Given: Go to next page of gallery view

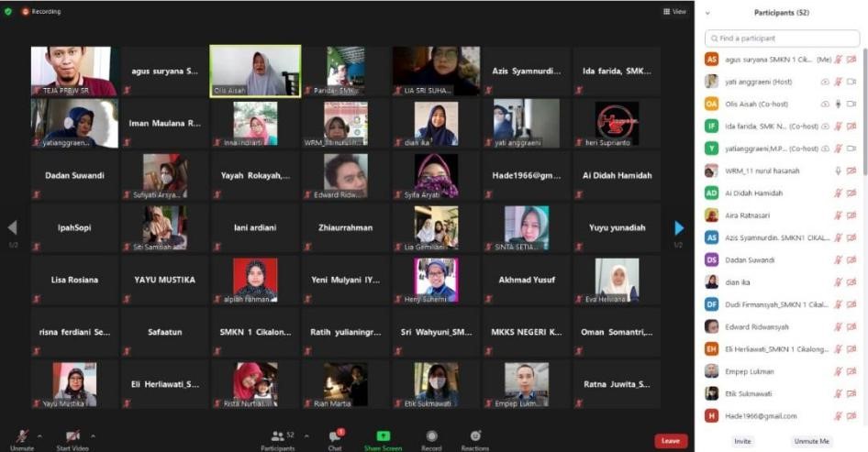Looking at the screenshot, I should pos(679,228).
